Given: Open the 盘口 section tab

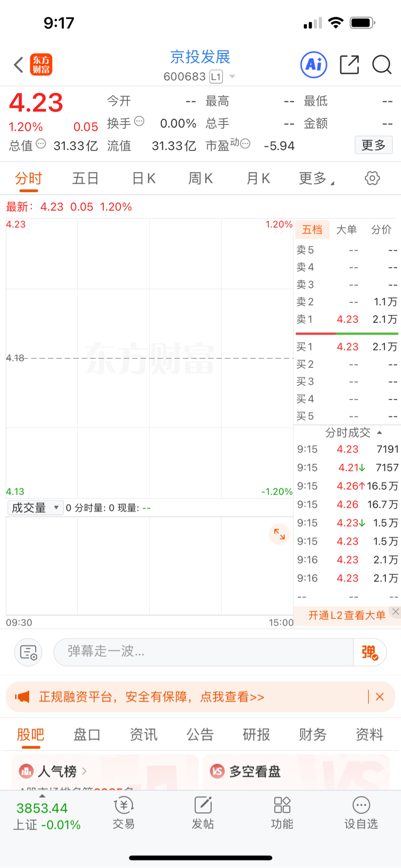Looking at the screenshot, I should 87,735.
